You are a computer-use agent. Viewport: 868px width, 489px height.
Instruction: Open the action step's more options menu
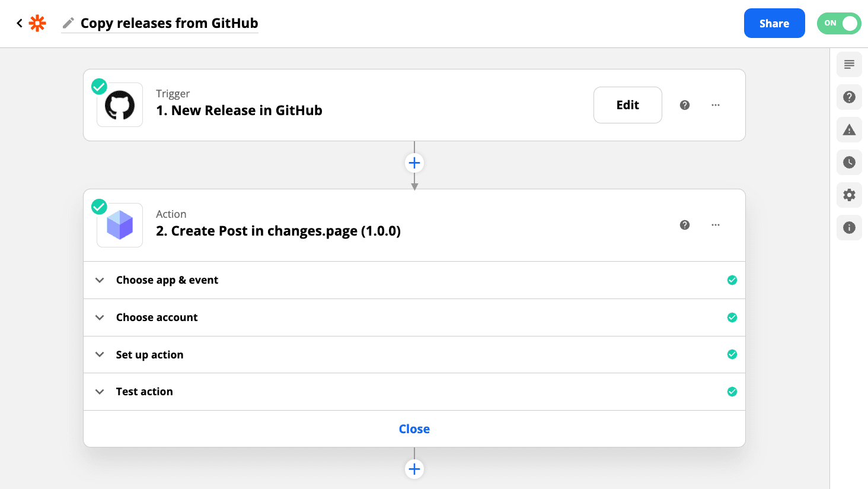point(716,225)
